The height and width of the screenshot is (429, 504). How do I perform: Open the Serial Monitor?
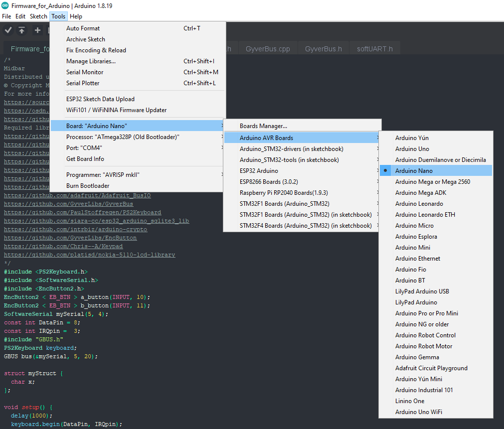[x=137, y=72]
